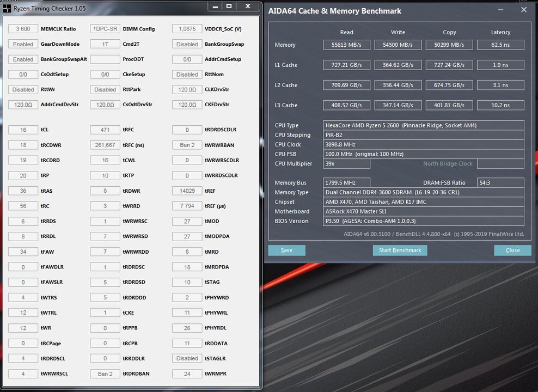Select the VDDCR_SoC voltage value
The height and width of the screenshot is (392, 538).
coord(187,29)
